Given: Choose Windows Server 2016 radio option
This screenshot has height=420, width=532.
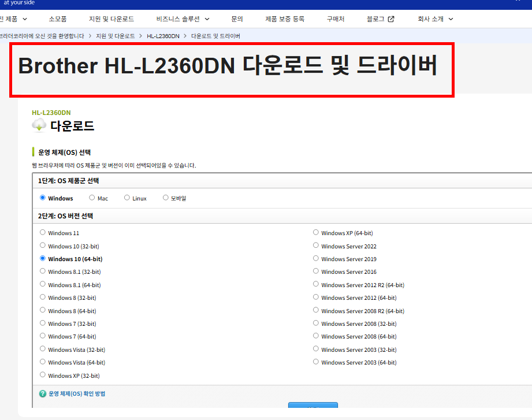Looking at the screenshot, I should pyautogui.click(x=315, y=271).
